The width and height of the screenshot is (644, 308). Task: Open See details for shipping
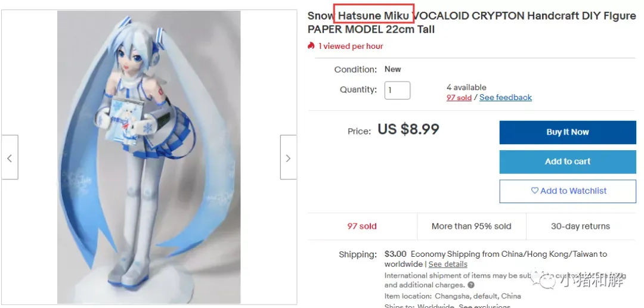pos(448,264)
